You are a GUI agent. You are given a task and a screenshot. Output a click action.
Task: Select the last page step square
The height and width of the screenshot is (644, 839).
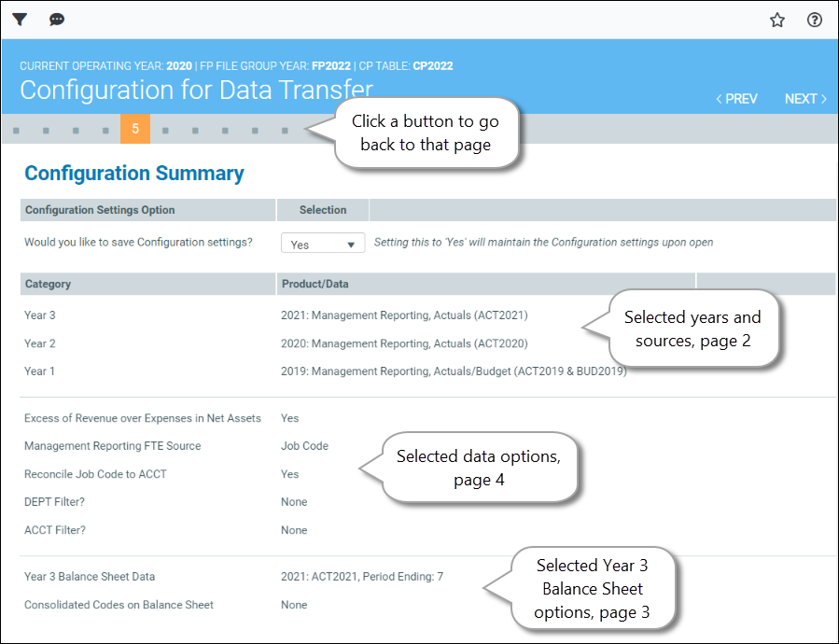pos(285,131)
